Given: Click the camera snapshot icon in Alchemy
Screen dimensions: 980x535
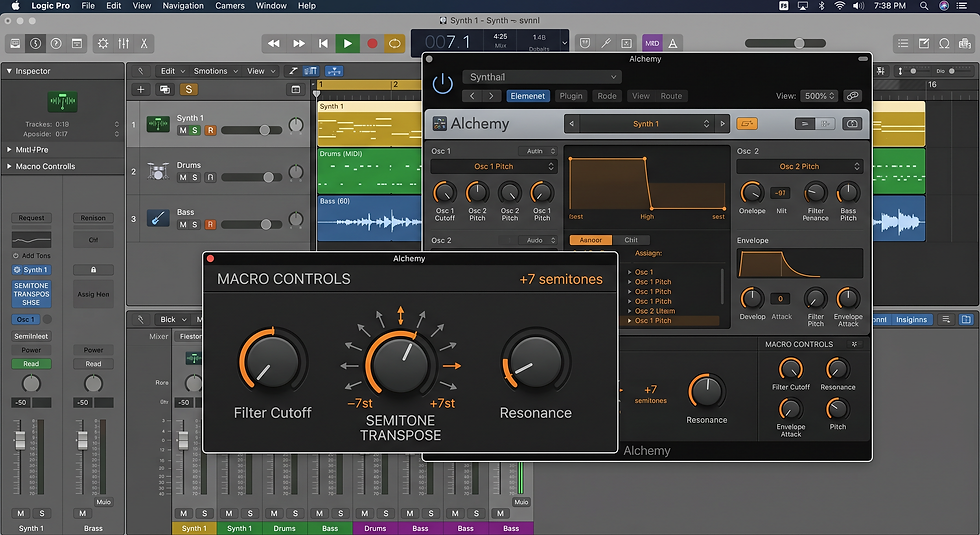Looking at the screenshot, I should point(852,124).
